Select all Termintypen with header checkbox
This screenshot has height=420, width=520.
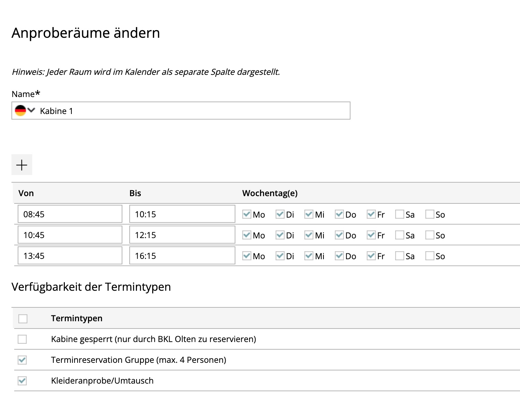pyautogui.click(x=23, y=318)
